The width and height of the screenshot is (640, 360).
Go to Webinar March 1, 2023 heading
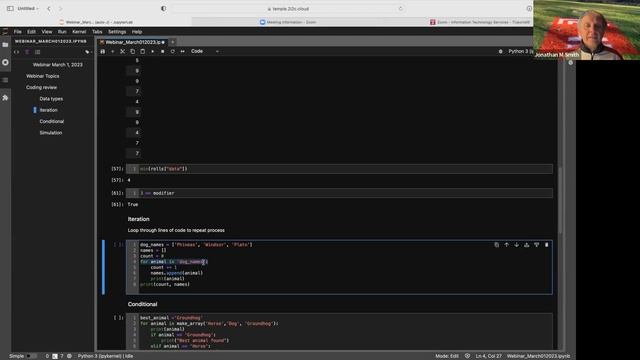[58, 65]
